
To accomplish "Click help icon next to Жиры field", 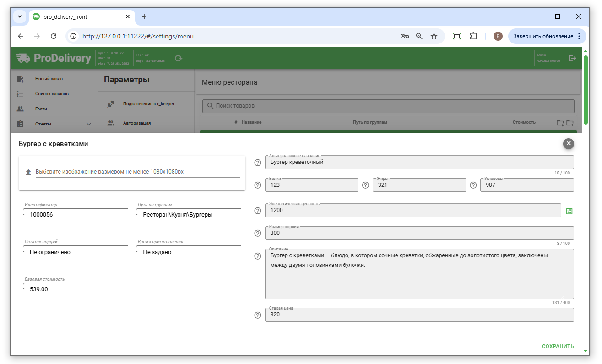I will click(365, 185).
